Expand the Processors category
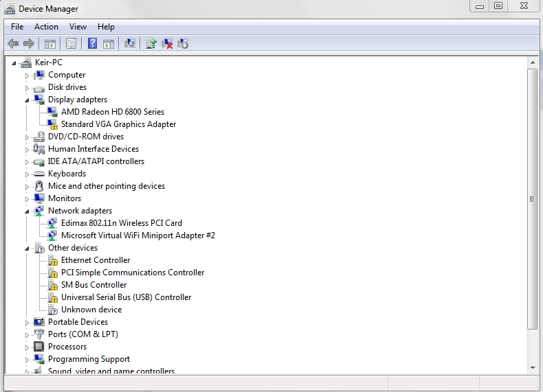 [x=27, y=347]
